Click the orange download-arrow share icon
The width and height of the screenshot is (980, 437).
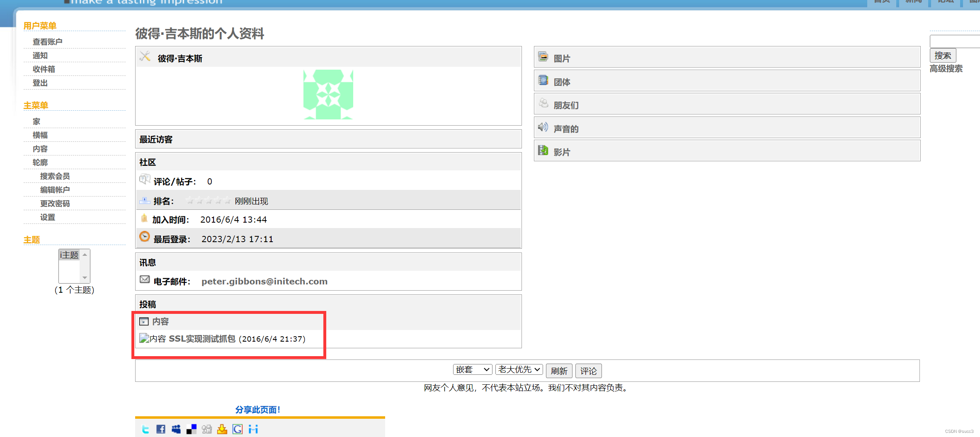222,429
